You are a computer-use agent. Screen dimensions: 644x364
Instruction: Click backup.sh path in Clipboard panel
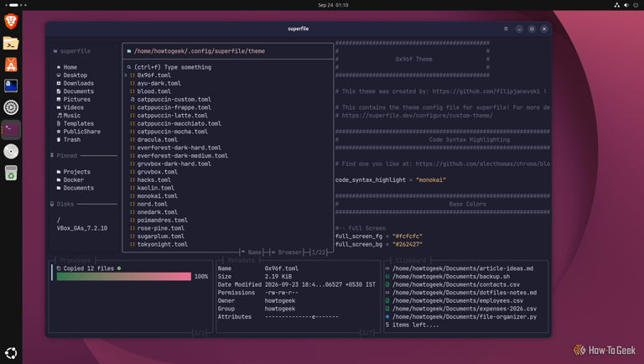click(451, 277)
